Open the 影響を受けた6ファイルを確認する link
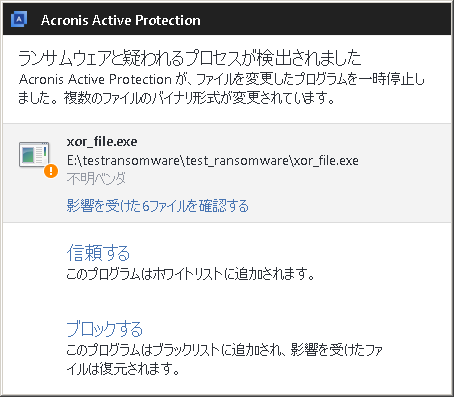Screen dimensions: 454x397 tap(158, 206)
